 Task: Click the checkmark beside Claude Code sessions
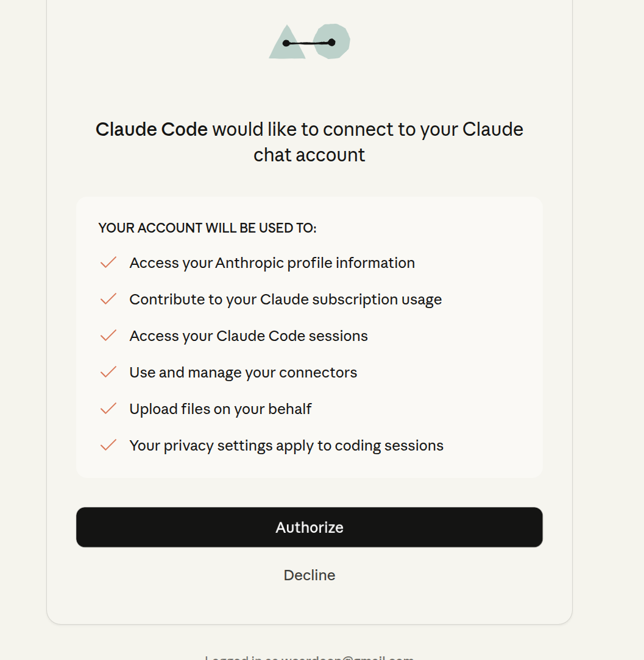[108, 336]
